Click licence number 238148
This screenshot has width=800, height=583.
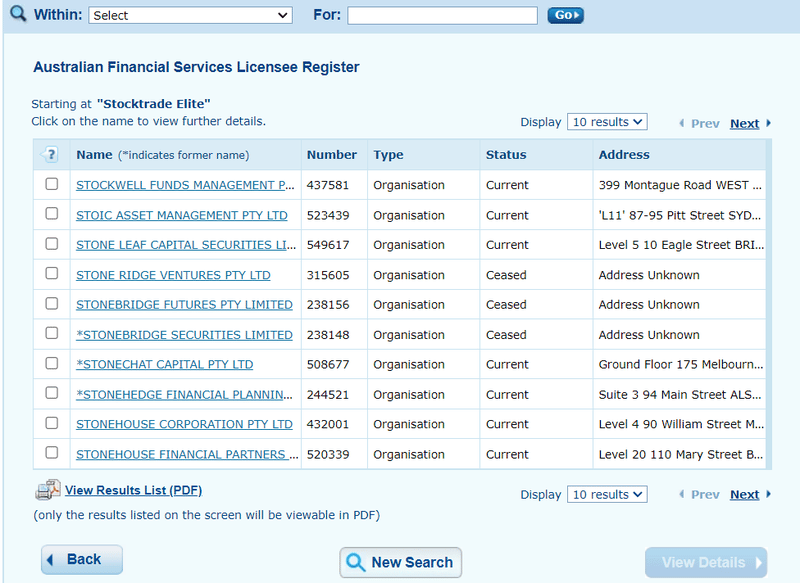(328, 335)
